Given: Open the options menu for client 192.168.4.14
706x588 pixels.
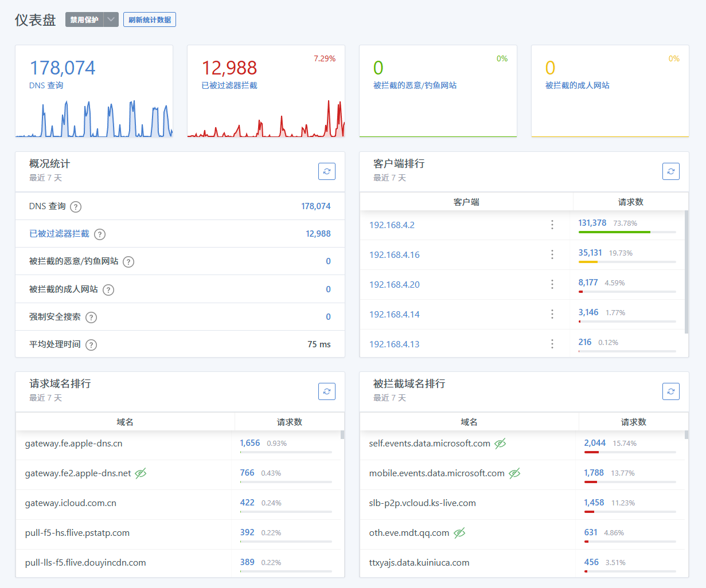Looking at the screenshot, I should [x=552, y=314].
